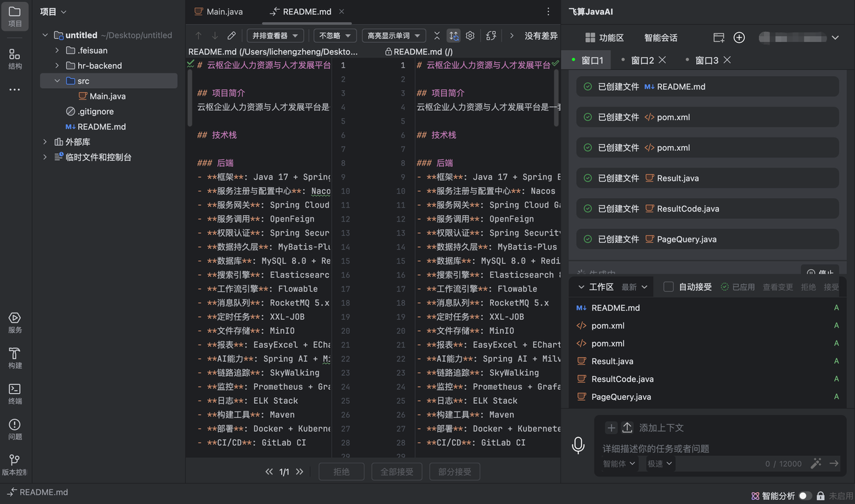Screen dimensions: 855x504
Task: Click the 全部接受 button
Action: 397,471
